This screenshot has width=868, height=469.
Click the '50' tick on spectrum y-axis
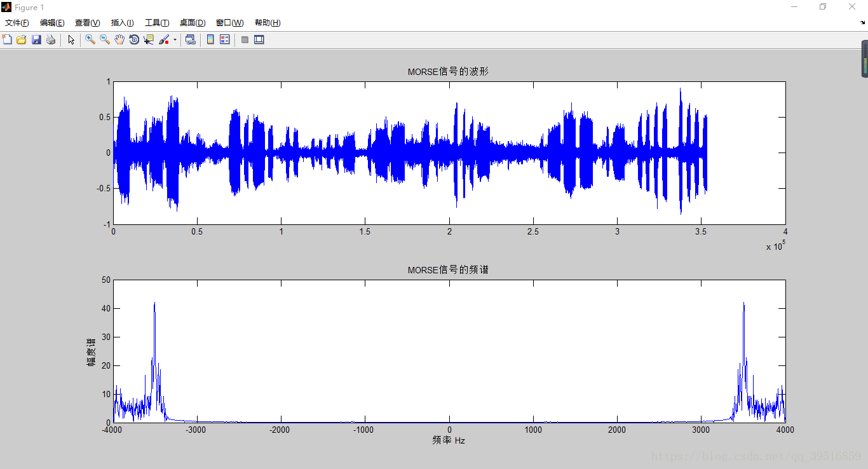tap(106, 280)
